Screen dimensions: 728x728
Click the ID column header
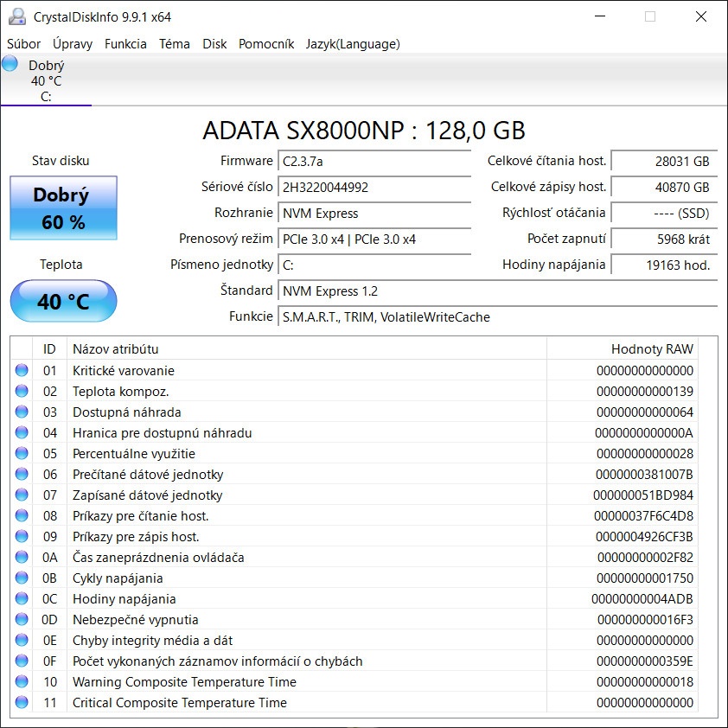[x=49, y=348]
